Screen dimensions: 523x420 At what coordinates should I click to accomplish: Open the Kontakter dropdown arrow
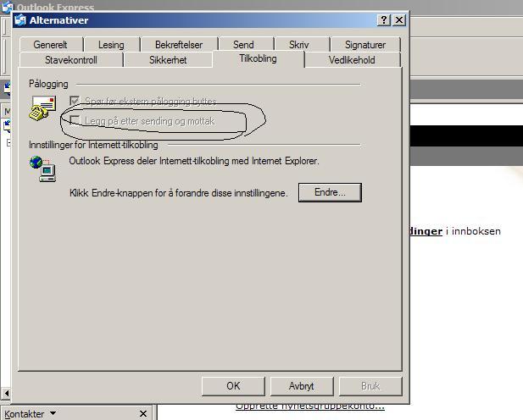pos(53,413)
